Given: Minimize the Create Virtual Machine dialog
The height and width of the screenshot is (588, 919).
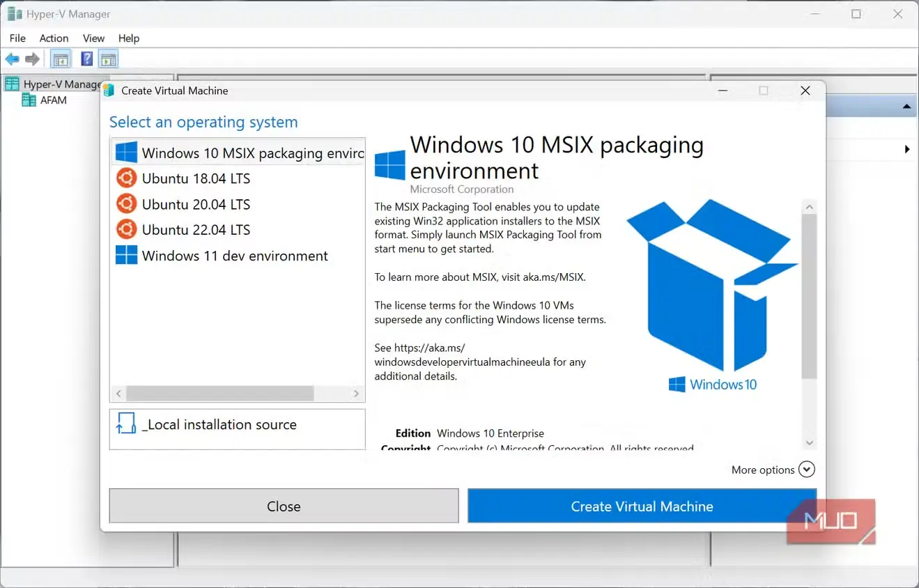Looking at the screenshot, I should [723, 91].
